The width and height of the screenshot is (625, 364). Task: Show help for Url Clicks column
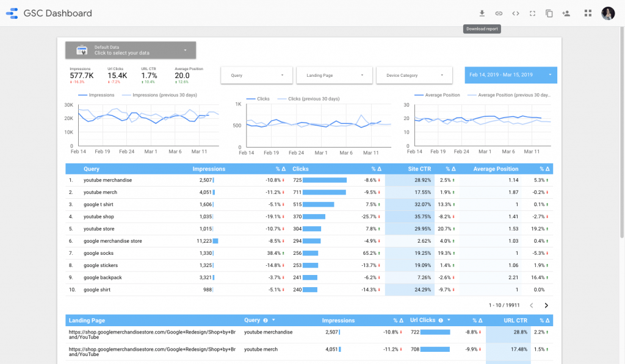[441, 320]
